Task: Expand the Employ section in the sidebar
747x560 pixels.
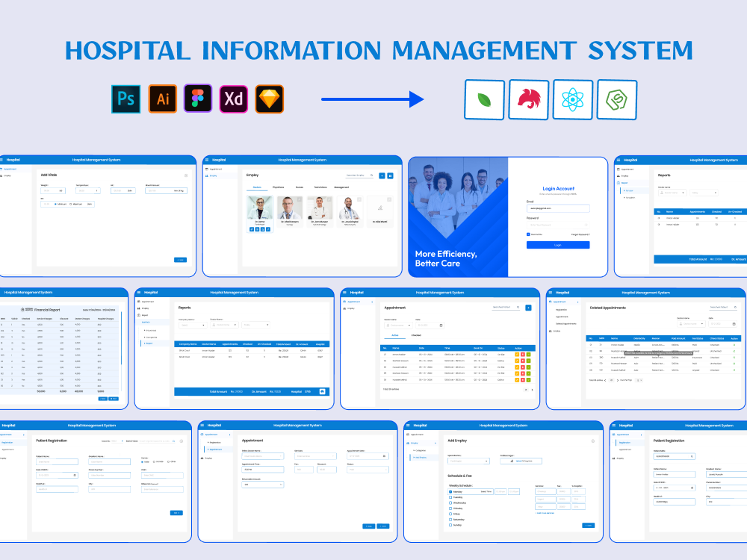Action: point(415,443)
